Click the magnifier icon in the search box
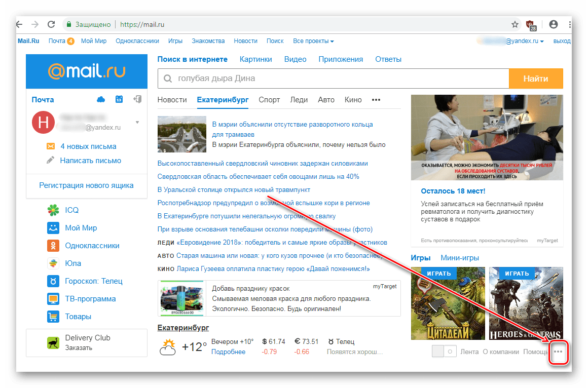 click(168, 79)
